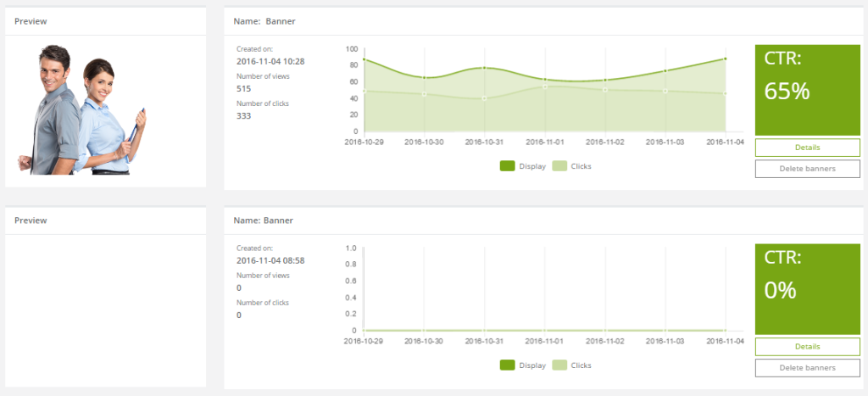
Task: Open Details for the 65% CTR banner
Action: tap(807, 148)
